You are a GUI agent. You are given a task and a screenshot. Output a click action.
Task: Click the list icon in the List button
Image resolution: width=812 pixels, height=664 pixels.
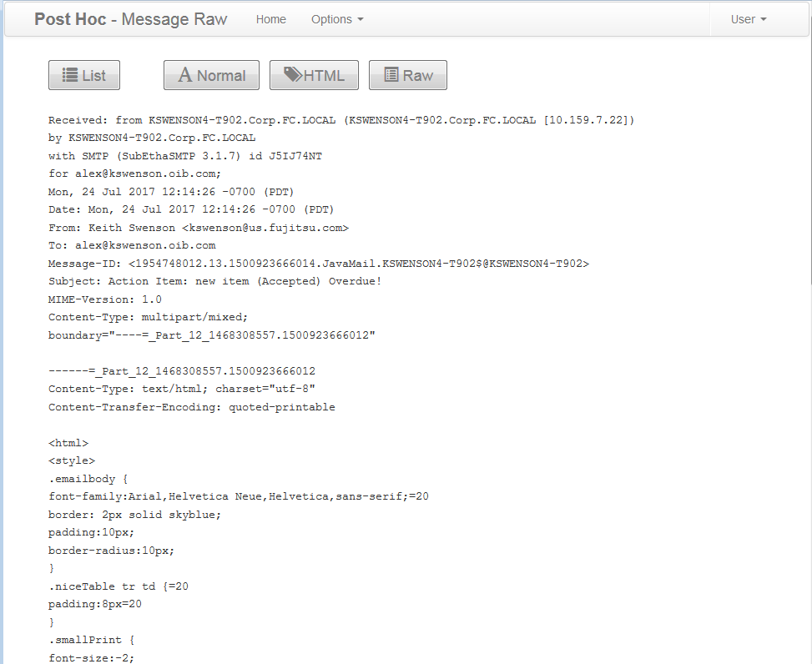71,75
